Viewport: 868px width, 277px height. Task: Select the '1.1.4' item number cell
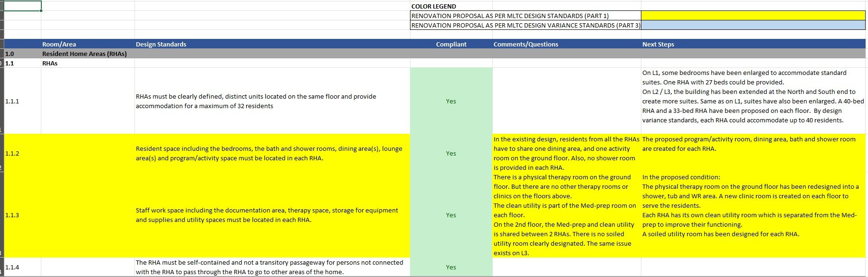tap(22, 267)
